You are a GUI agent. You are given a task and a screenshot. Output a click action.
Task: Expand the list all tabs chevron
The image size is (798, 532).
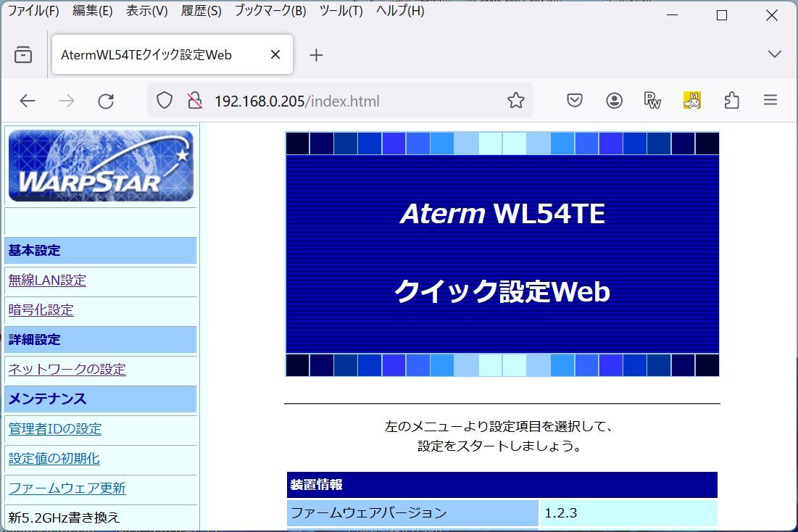[775, 54]
